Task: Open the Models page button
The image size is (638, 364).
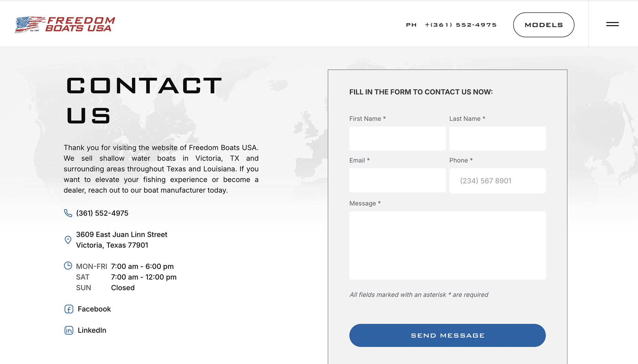Action: tap(544, 25)
